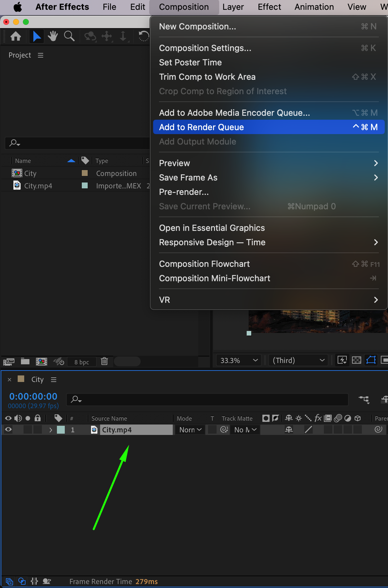Click the current timecode 0:00:00:00

coord(33,396)
